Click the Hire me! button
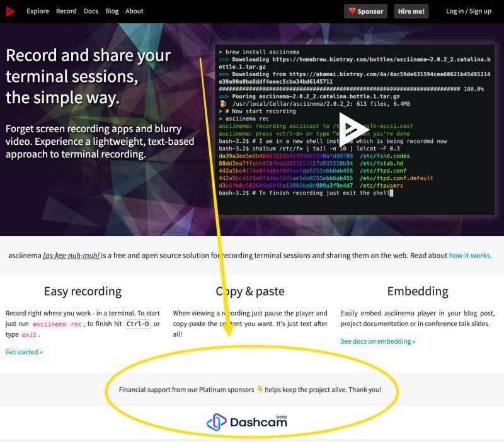504x442 pixels. point(411,11)
